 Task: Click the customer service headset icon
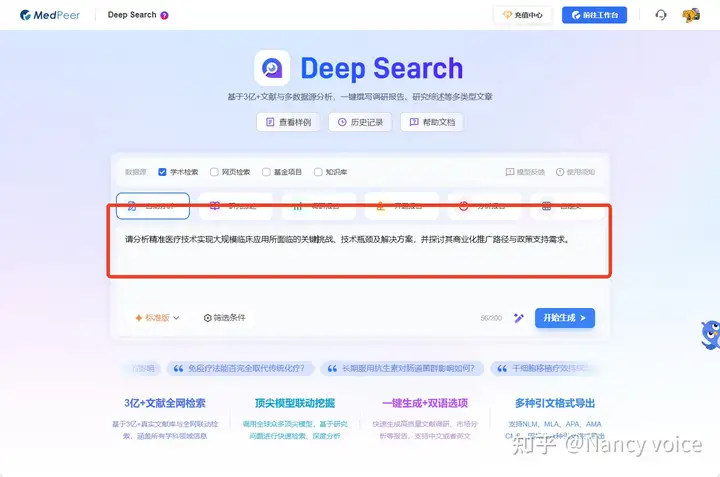[660, 15]
